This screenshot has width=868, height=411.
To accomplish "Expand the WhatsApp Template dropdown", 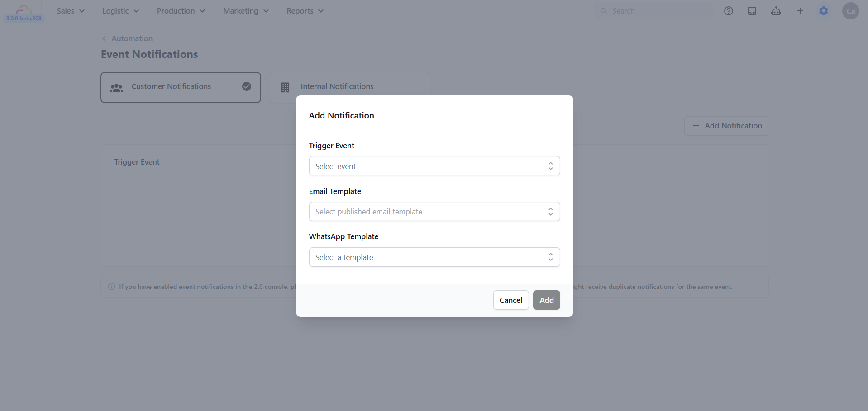I will (x=434, y=257).
